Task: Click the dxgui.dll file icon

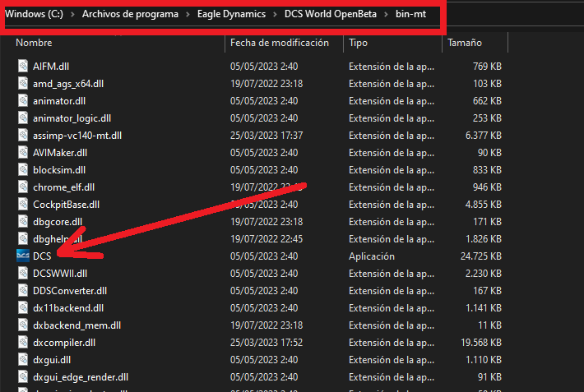Action: coord(23,359)
